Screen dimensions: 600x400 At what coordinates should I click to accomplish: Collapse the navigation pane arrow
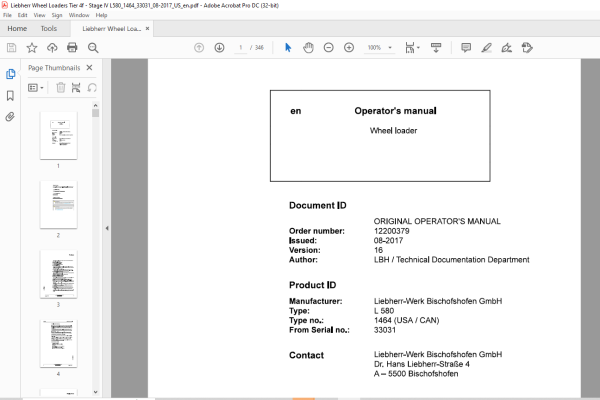107,228
